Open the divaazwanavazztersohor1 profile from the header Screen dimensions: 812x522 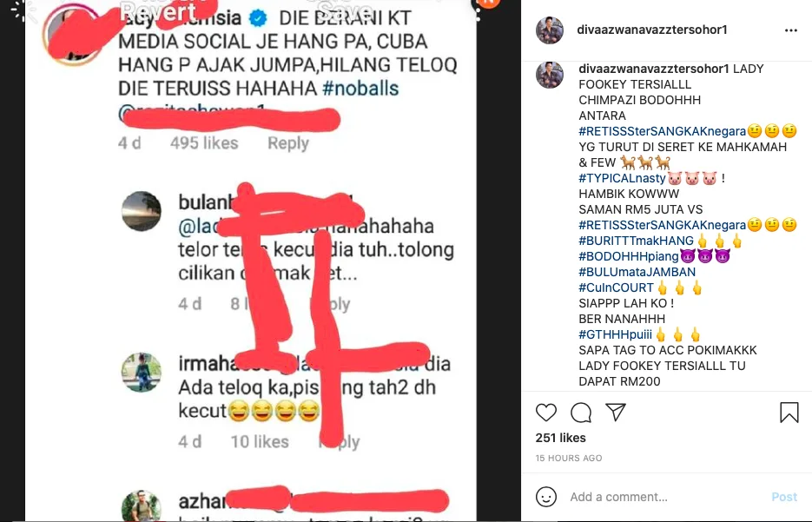[652, 30]
